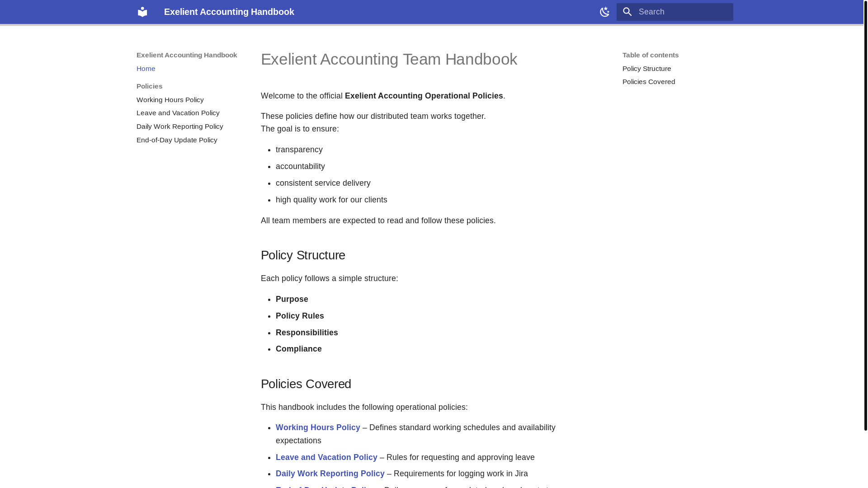Open Leave and Vacation Policy in sidebar
The width and height of the screenshot is (868, 488).
[x=178, y=113]
